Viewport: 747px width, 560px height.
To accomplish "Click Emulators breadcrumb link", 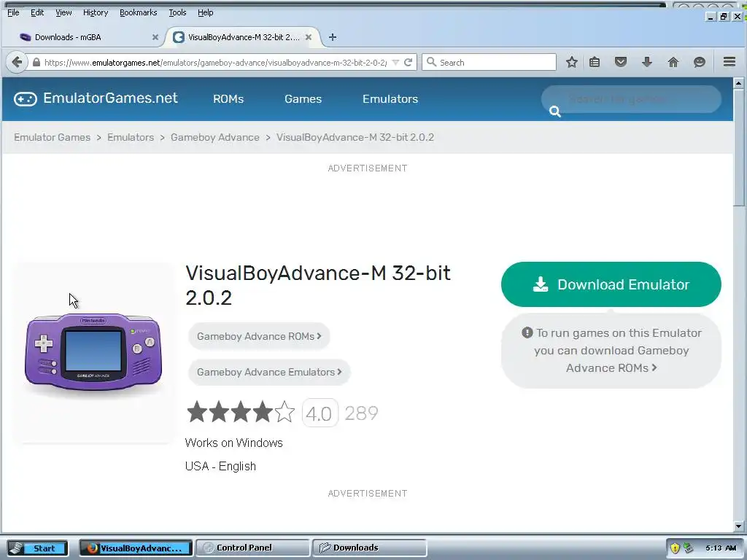I will (131, 137).
